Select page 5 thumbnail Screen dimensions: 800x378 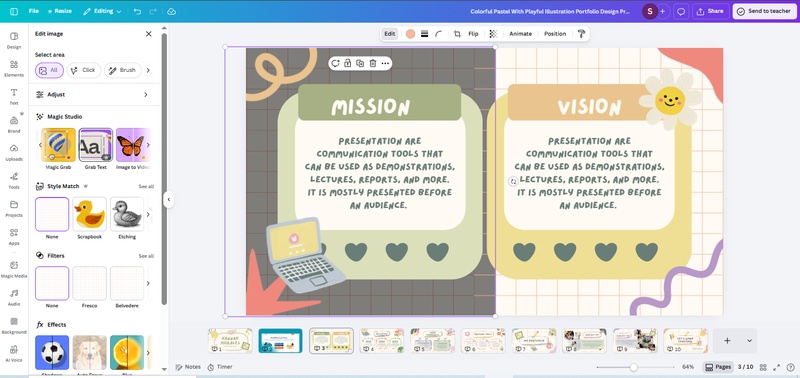click(x=433, y=341)
